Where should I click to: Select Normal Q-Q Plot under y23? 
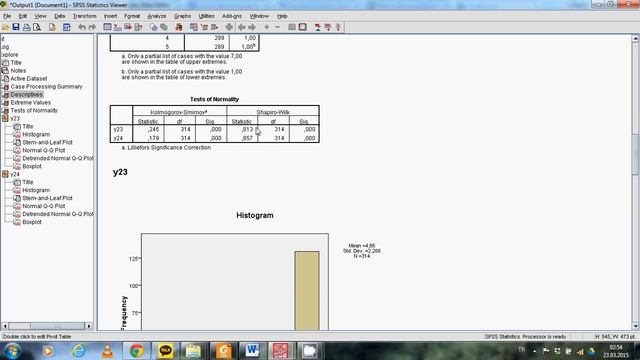click(44, 150)
